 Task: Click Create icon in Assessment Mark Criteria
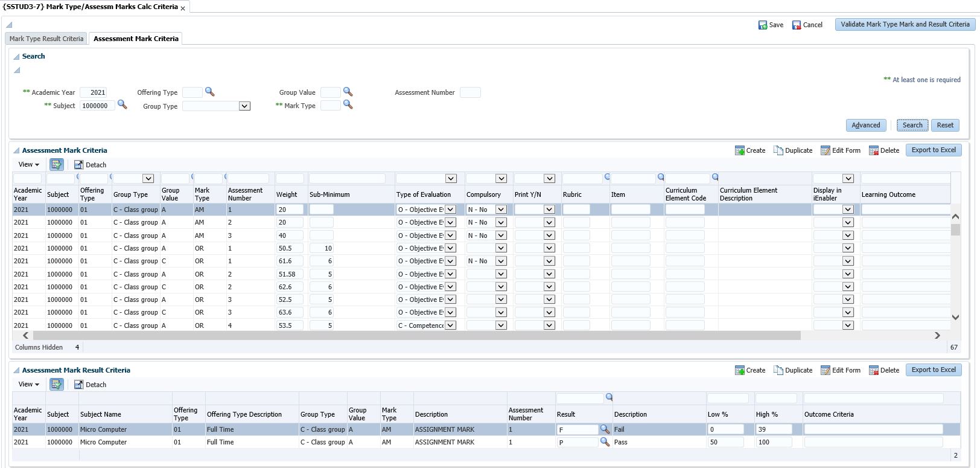(740, 150)
